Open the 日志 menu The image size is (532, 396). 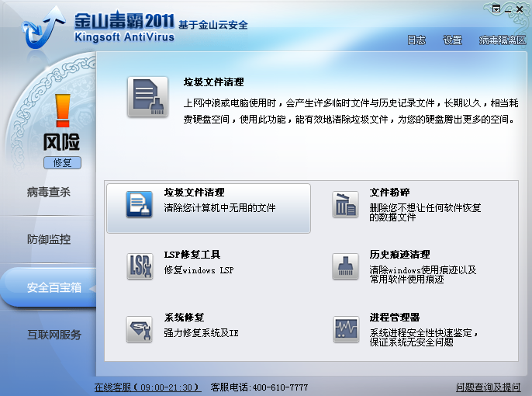416,40
